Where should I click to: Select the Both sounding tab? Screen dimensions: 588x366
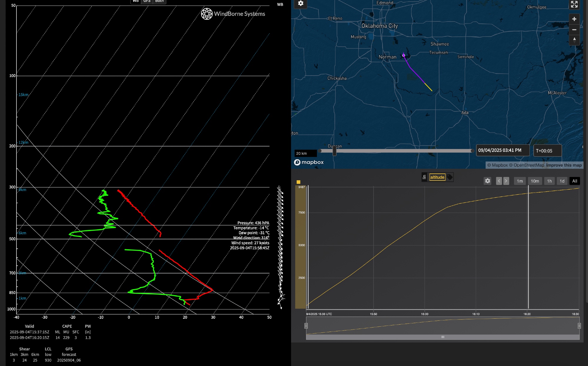[x=159, y=1]
